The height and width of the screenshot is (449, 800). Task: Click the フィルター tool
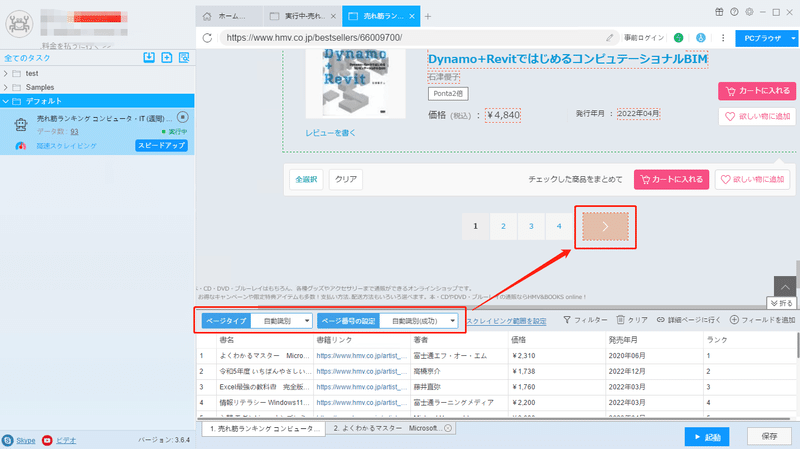pos(585,320)
